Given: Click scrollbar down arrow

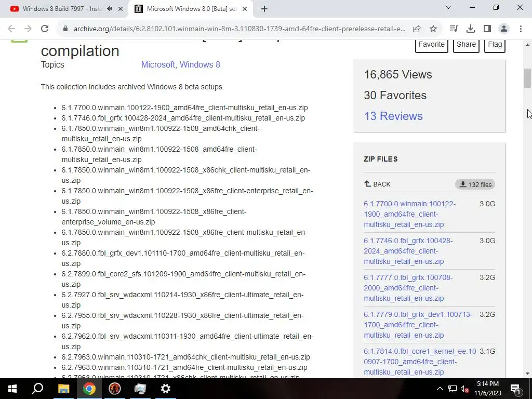Looking at the screenshot, I should coord(527,374).
